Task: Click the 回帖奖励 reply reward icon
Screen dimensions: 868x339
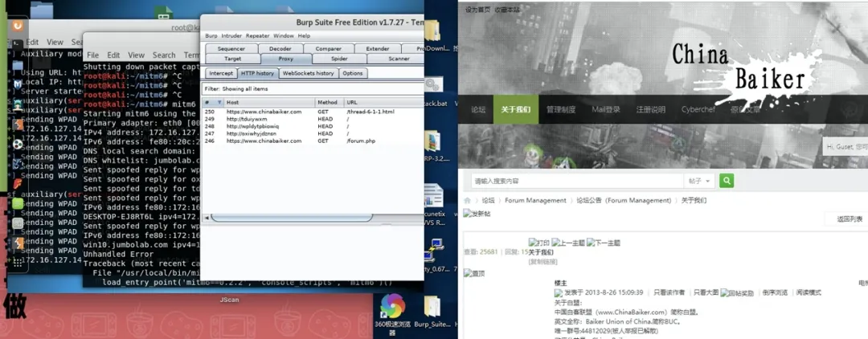Action: point(737,292)
